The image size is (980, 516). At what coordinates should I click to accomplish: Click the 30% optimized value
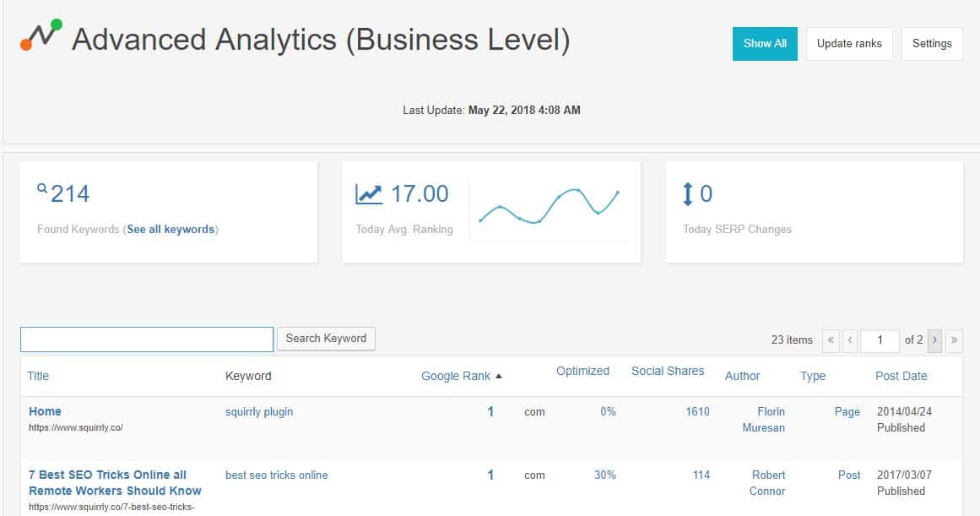(x=605, y=475)
